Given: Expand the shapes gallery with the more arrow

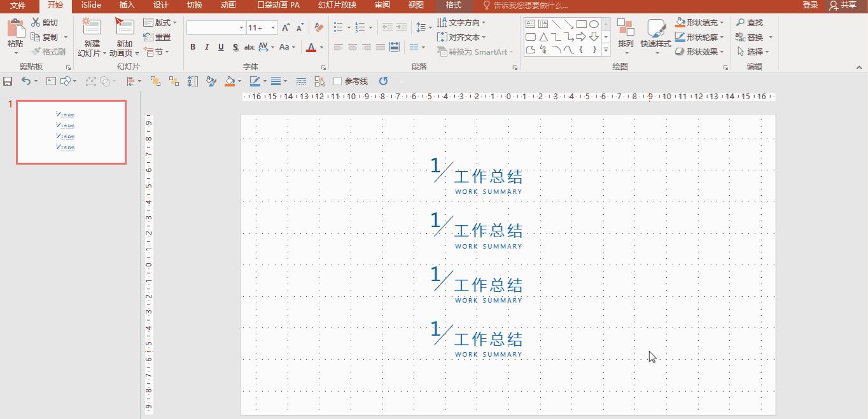Looking at the screenshot, I should click(605, 50).
